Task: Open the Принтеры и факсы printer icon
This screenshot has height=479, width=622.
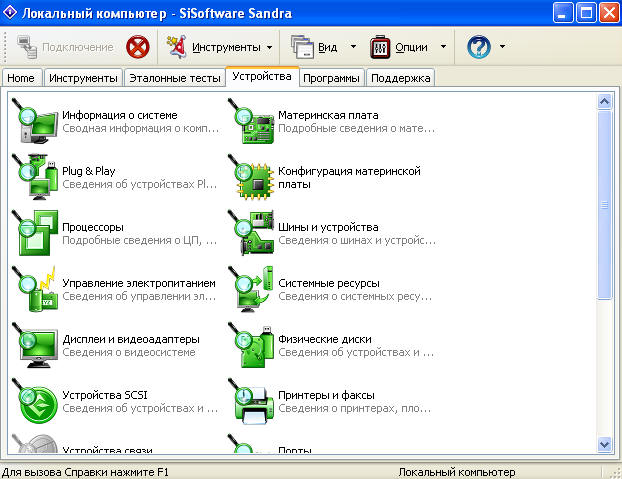Action: click(x=251, y=400)
